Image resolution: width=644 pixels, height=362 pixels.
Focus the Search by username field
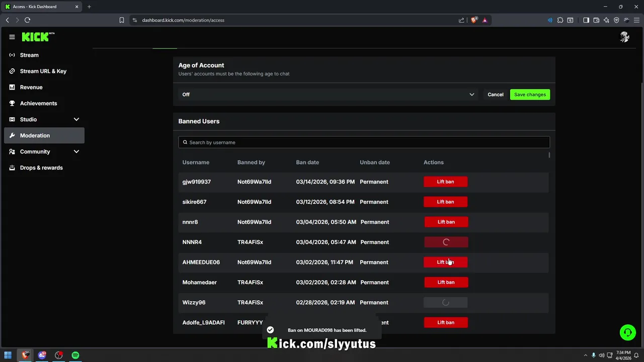point(364,142)
